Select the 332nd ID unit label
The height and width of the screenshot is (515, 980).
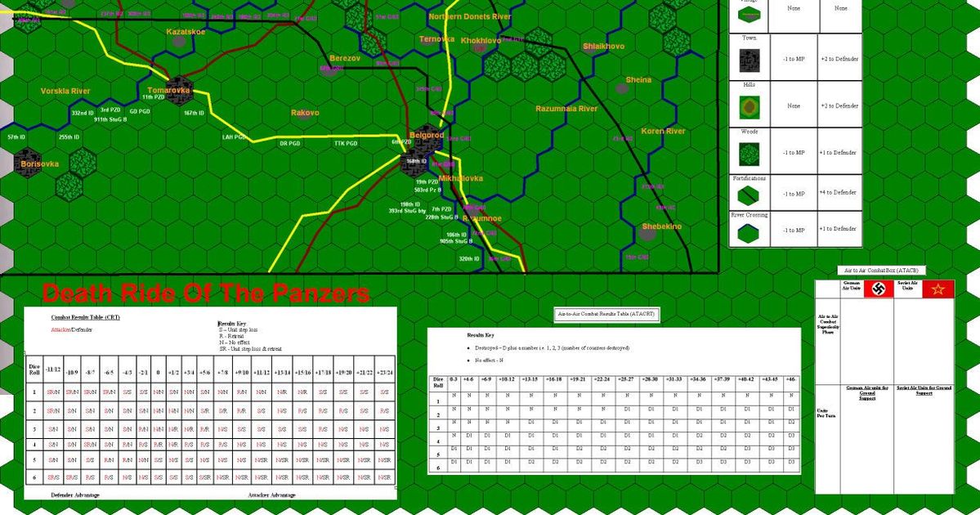83,113
